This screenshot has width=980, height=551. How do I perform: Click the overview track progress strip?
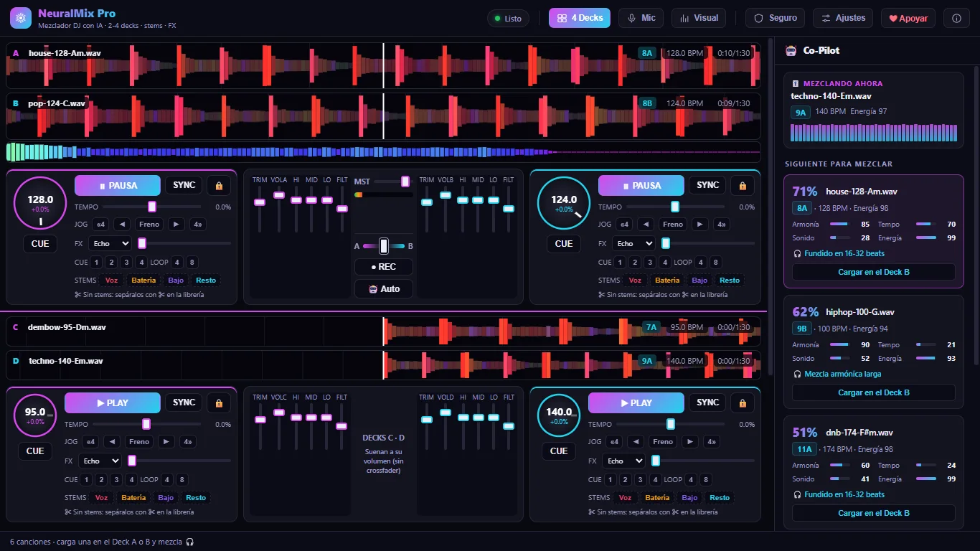(383, 151)
